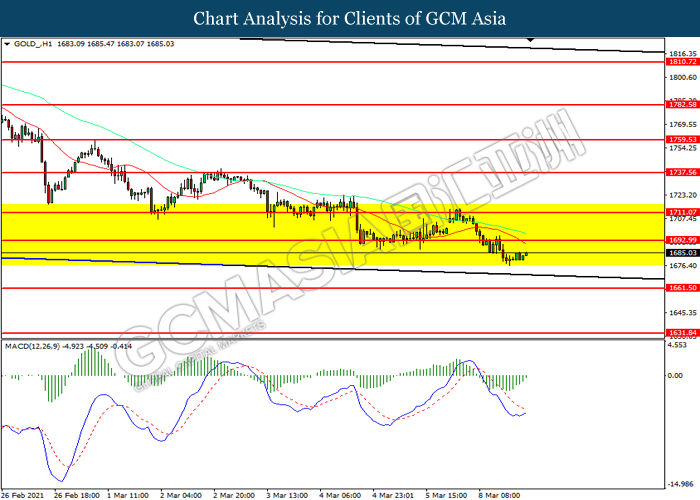The height and width of the screenshot is (500, 700).
Task: Select the 1759.53 red price label
Action: coord(682,139)
